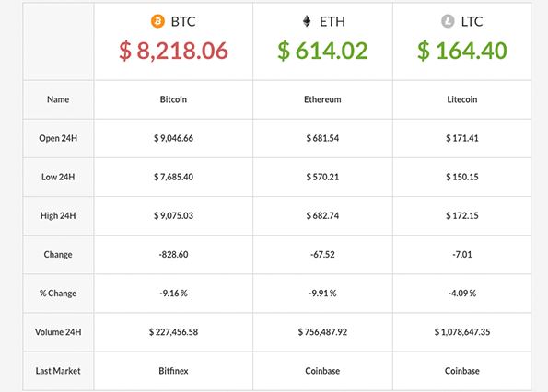
Task: Select the ETH ticker heading
Action: coord(332,22)
